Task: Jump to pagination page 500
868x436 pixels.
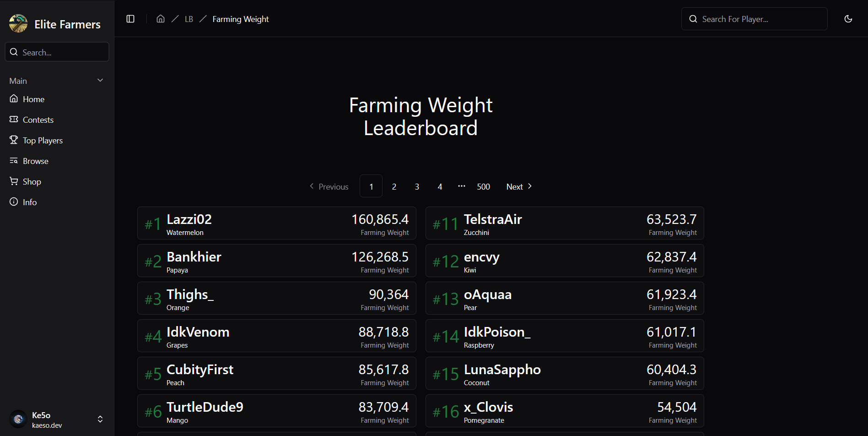Action: (x=483, y=186)
